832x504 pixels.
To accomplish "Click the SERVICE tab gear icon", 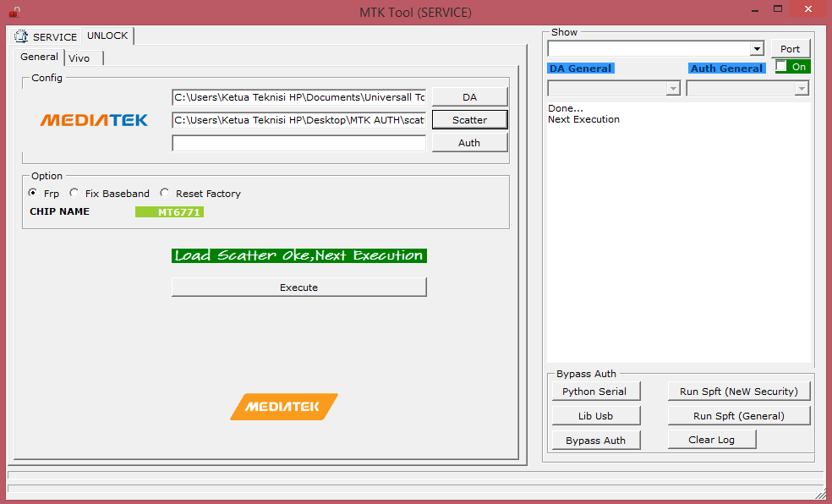I will pyautogui.click(x=21, y=36).
